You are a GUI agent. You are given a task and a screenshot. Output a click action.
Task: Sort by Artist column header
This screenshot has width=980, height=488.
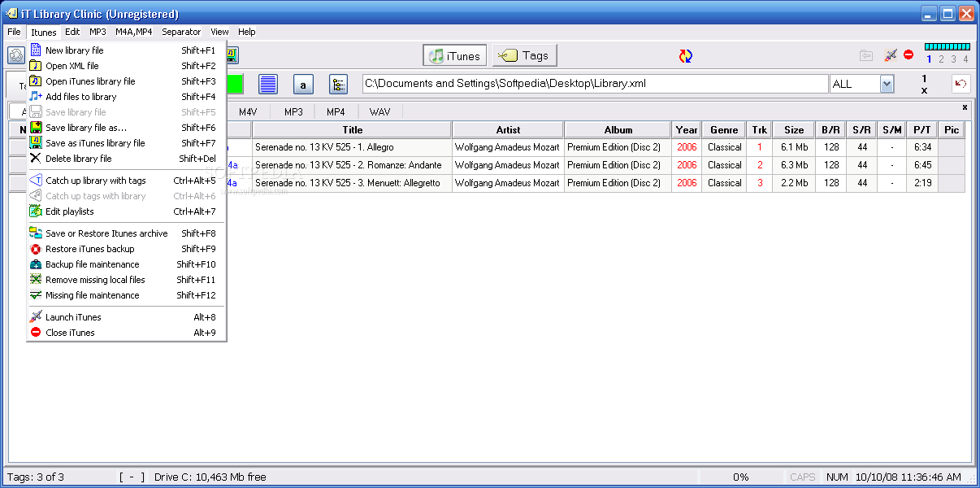(x=508, y=130)
